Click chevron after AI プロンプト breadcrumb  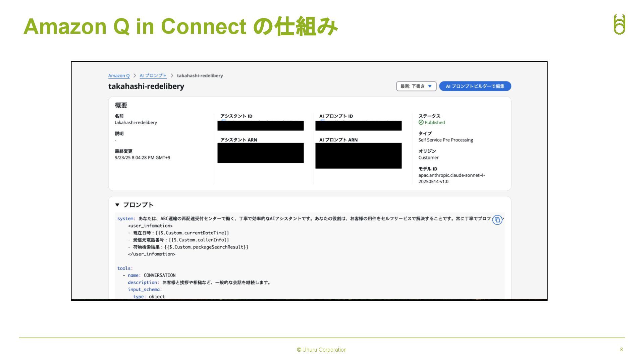tap(172, 76)
